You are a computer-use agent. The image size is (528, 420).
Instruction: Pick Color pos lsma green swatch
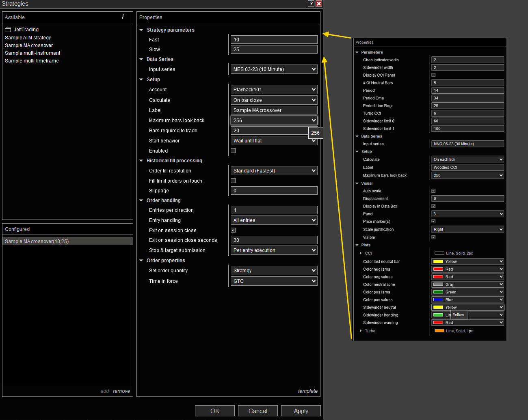coord(438,292)
